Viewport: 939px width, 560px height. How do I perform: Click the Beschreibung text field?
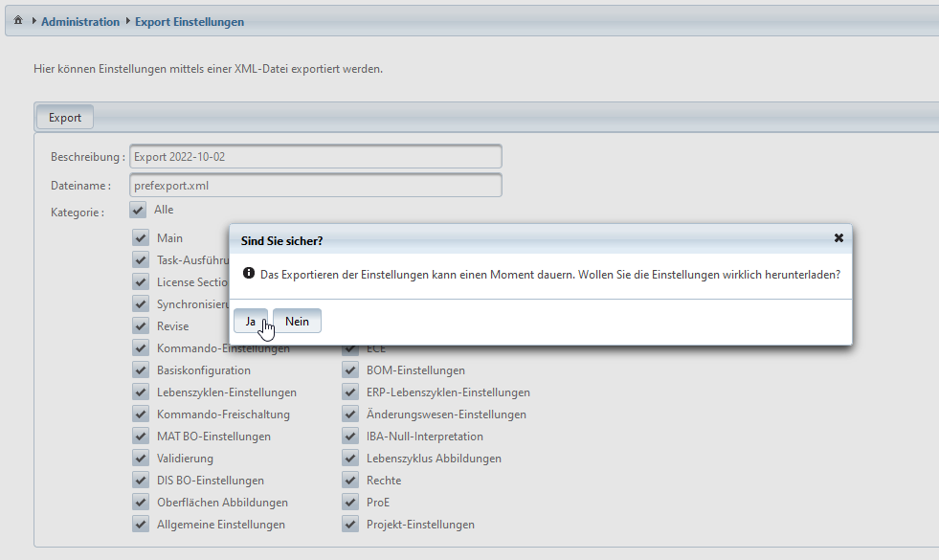(315, 157)
